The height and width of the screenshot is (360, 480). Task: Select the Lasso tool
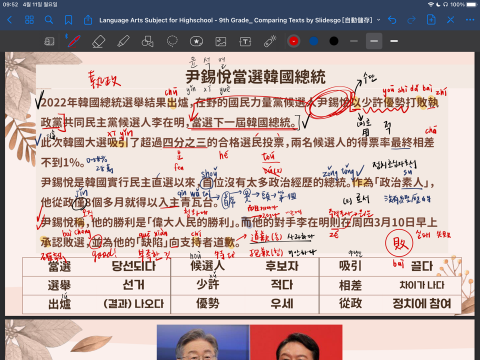[x=172, y=41]
